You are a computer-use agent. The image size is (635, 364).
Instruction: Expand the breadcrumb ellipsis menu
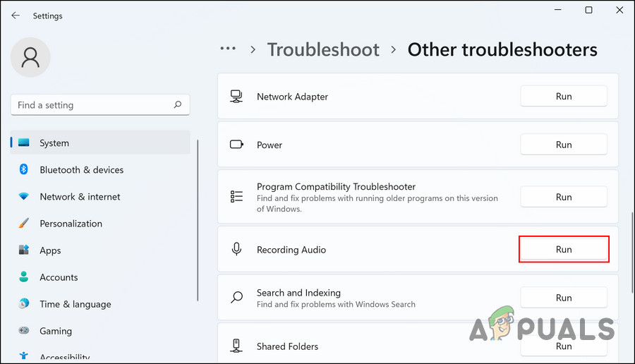point(228,49)
